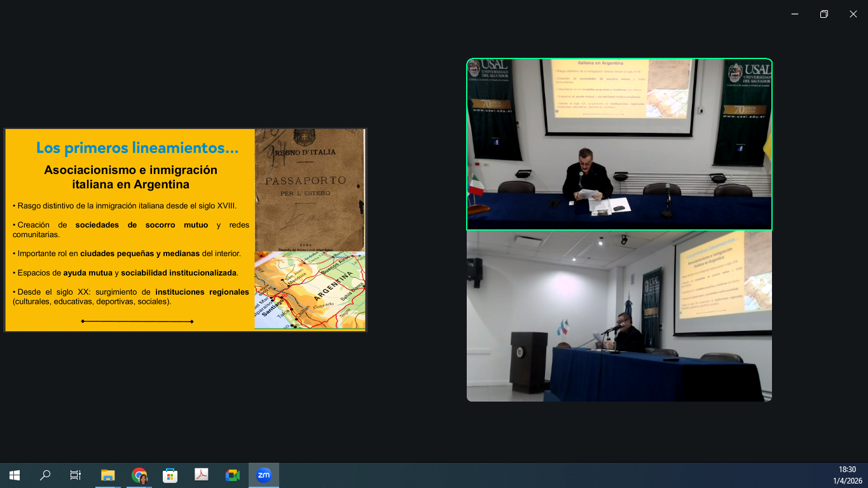868x488 pixels.
Task: Click the clock showing 18:30
Action: (x=847, y=470)
